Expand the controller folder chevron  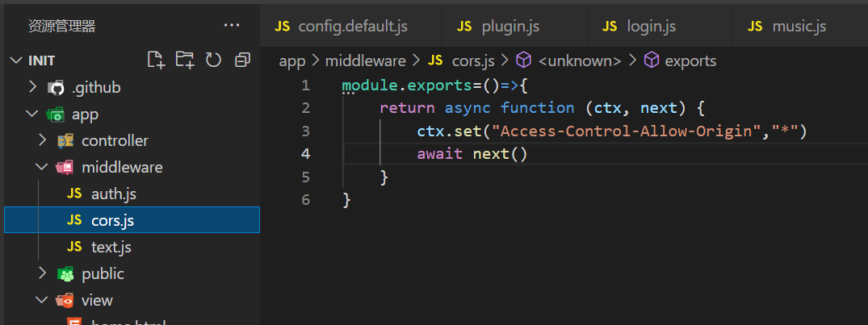click(x=42, y=140)
